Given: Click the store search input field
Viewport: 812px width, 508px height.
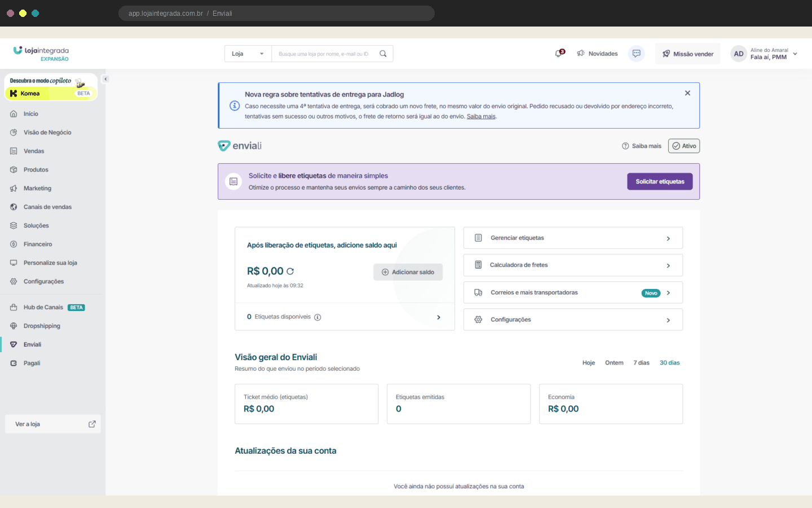Looking at the screenshot, I should (324, 54).
